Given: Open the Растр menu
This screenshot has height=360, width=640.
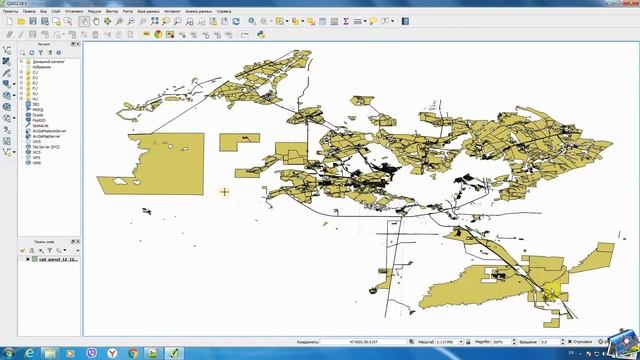Looking at the screenshot, I should tap(128, 11).
